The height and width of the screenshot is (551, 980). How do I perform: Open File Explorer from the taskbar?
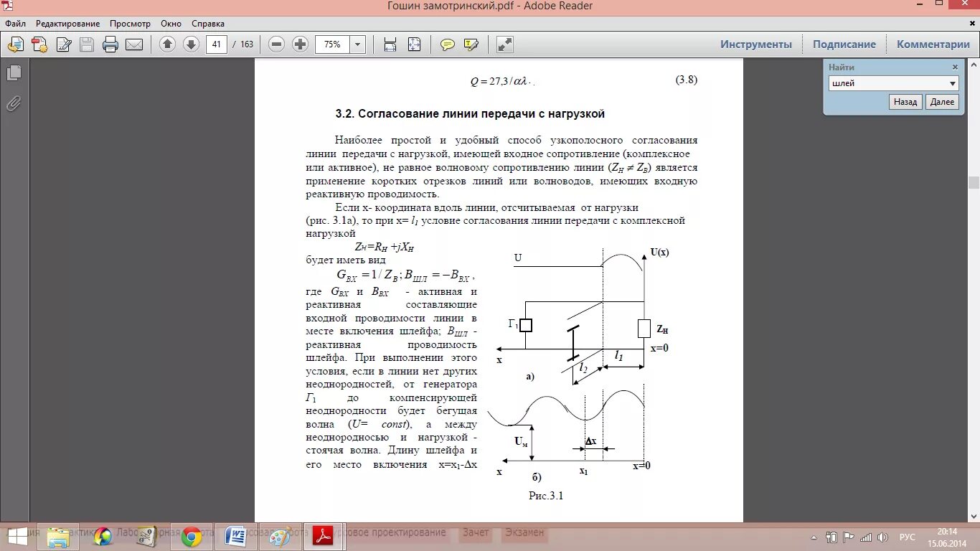click(x=57, y=536)
